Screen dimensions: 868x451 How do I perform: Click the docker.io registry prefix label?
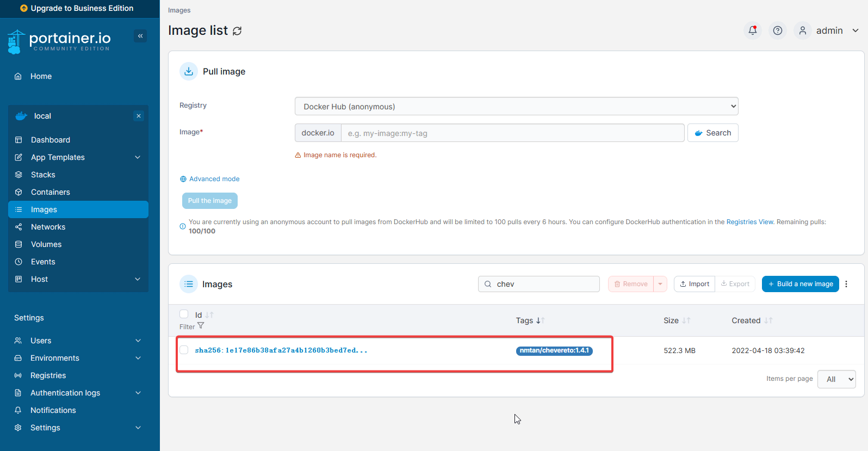(318, 133)
